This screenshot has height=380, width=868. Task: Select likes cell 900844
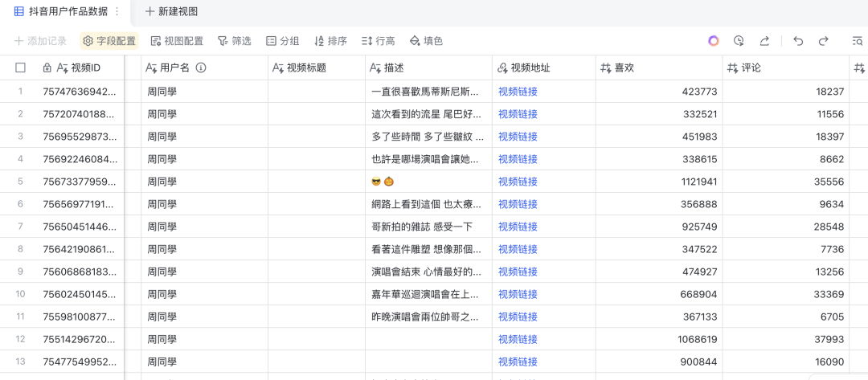click(x=659, y=362)
